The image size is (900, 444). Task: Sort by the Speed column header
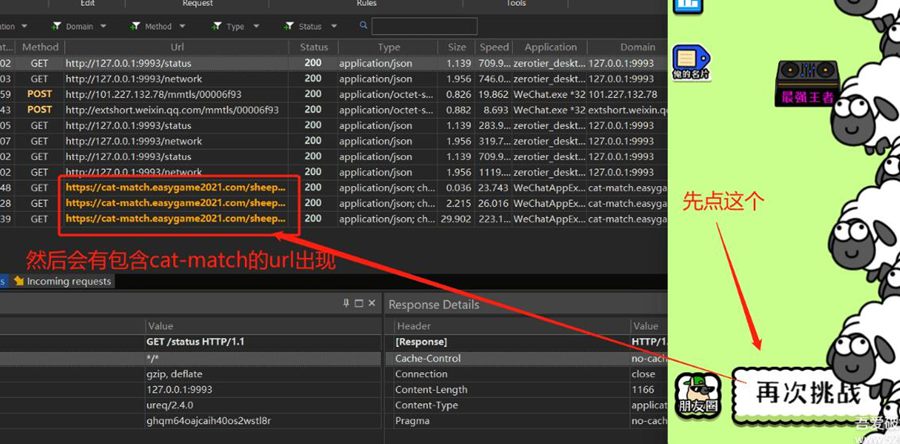pyautogui.click(x=494, y=47)
